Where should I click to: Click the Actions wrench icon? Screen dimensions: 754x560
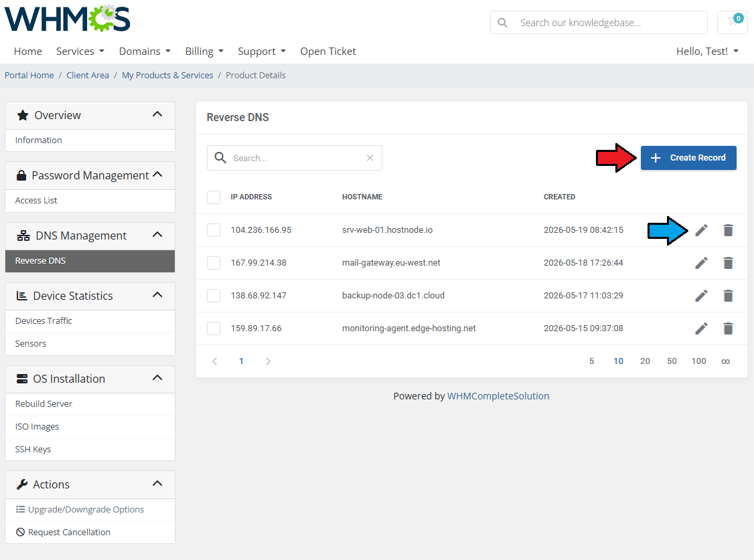(x=22, y=484)
